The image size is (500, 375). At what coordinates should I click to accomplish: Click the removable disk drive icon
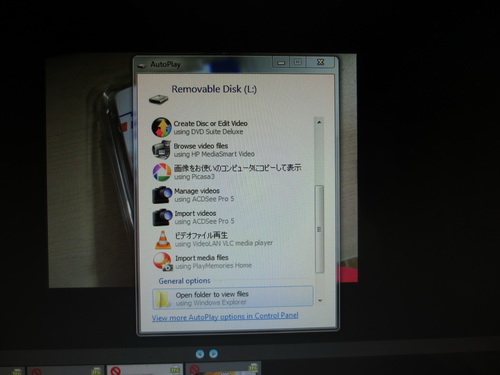click(158, 99)
